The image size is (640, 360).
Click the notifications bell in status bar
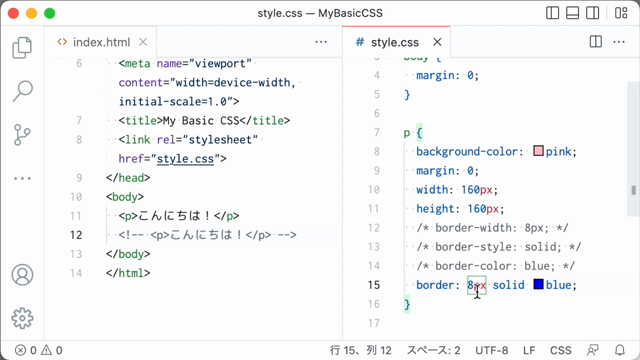pyautogui.click(x=620, y=350)
